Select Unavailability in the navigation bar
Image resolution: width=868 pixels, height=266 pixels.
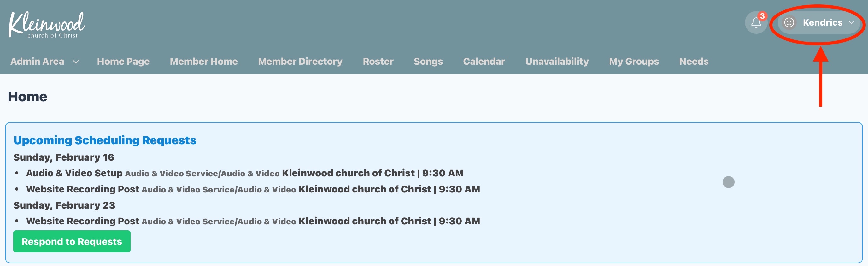557,61
